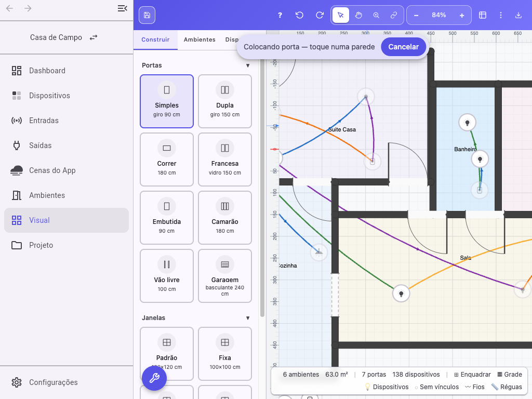Click Enquadrar to fit the view

(x=472, y=375)
